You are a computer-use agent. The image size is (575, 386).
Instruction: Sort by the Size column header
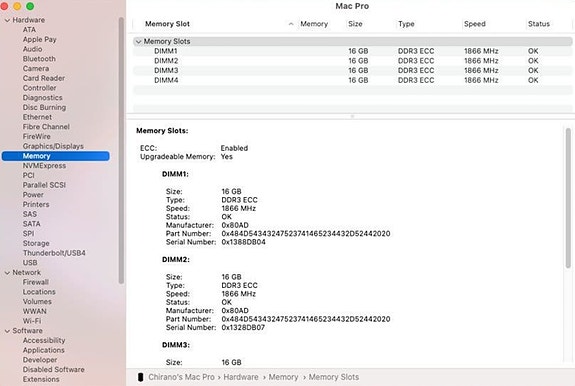pos(355,24)
